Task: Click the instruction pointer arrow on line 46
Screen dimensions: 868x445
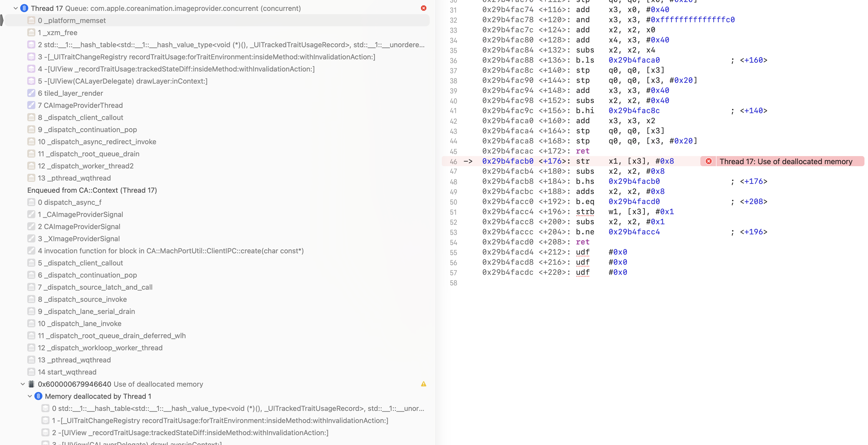Action: click(468, 161)
